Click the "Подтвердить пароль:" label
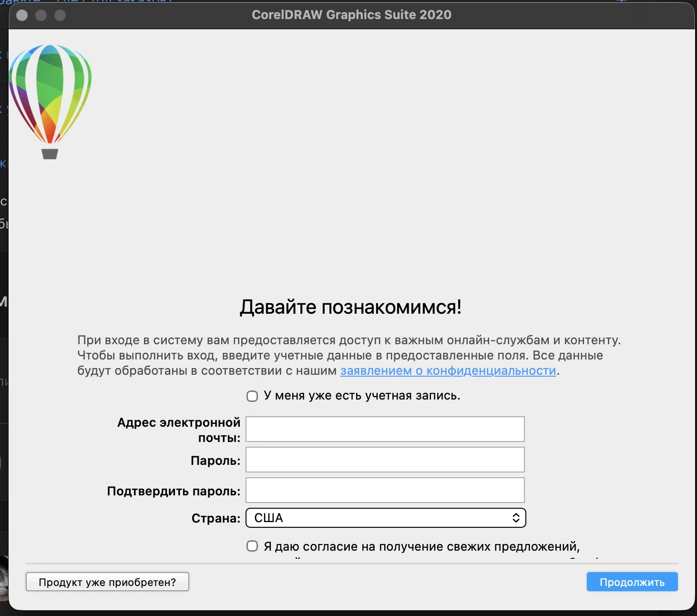 point(174,491)
